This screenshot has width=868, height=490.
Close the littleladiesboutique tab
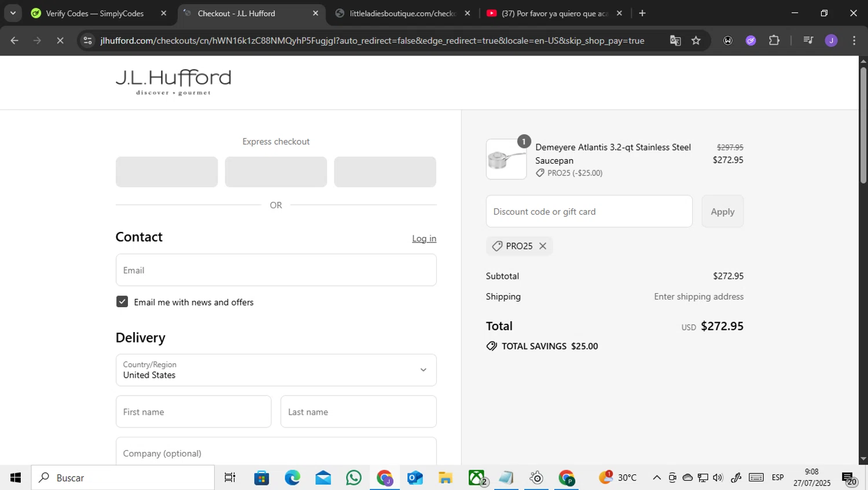[468, 13]
